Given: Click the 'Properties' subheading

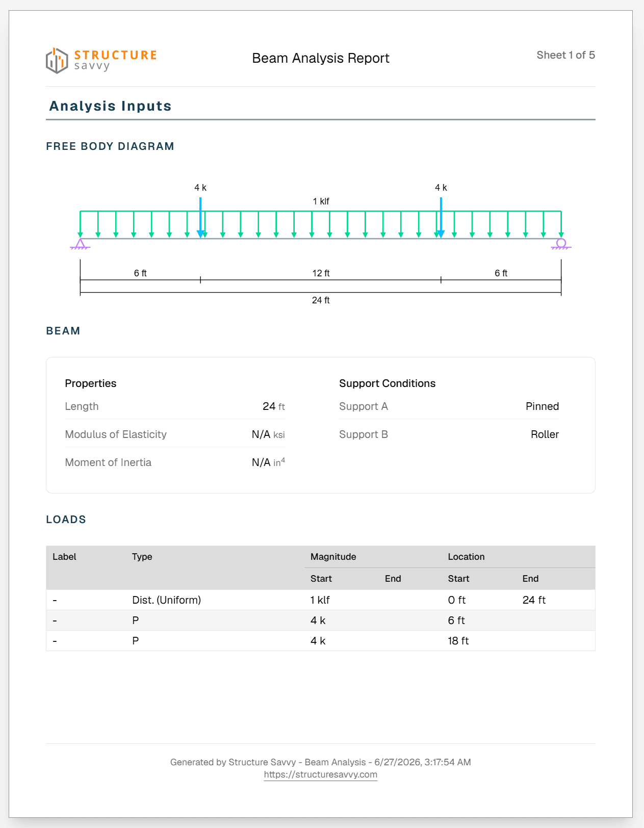Looking at the screenshot, I should (x=91, y=383).
